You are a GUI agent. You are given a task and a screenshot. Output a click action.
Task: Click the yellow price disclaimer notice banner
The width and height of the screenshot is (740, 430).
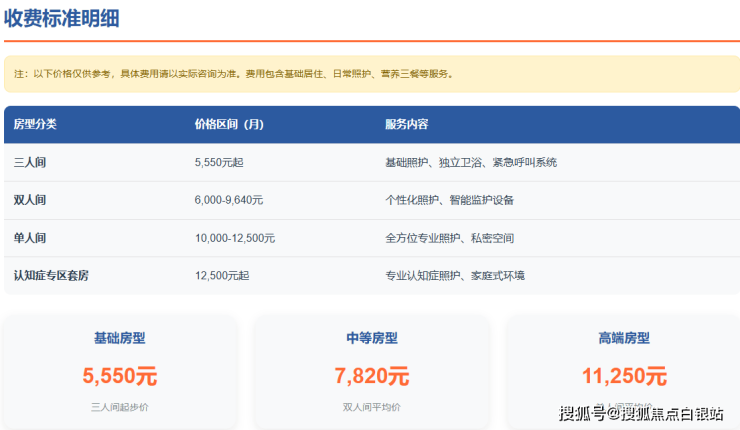tap(371, 74)
